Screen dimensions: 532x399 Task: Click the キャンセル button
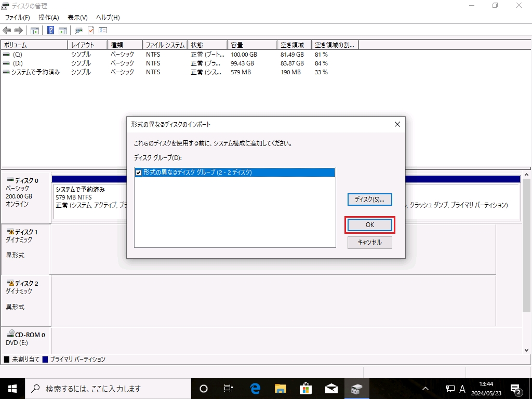tap(370, 242)
